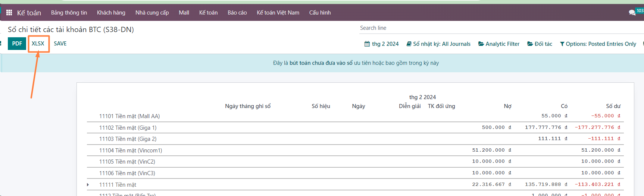The image size is (644, 196).
Task: Open the apps grid menu icon
Action: 9,13
